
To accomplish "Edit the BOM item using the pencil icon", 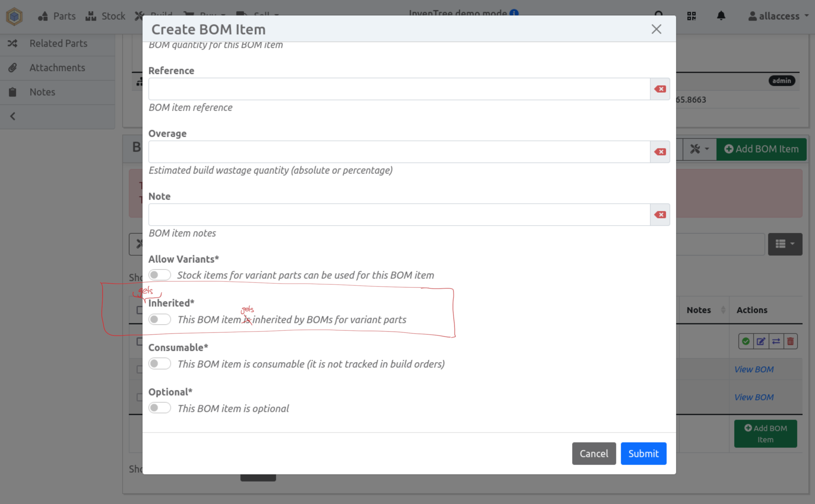I will (x=761, y=341).
